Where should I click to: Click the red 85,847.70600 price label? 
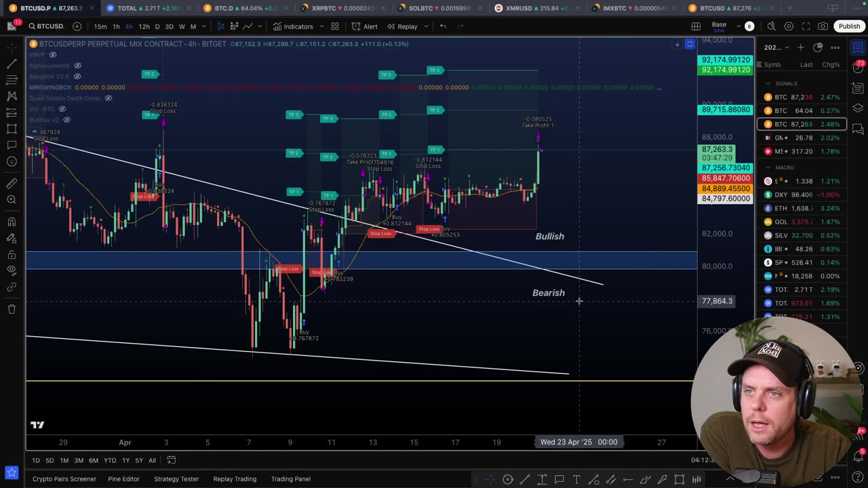click(x=725, y=178)
